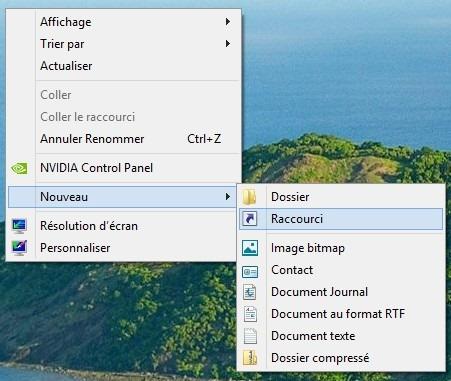Screen dimensions: 451x381
Task: Expand the Trier par submenu arrow
Action: click(228, 44)
